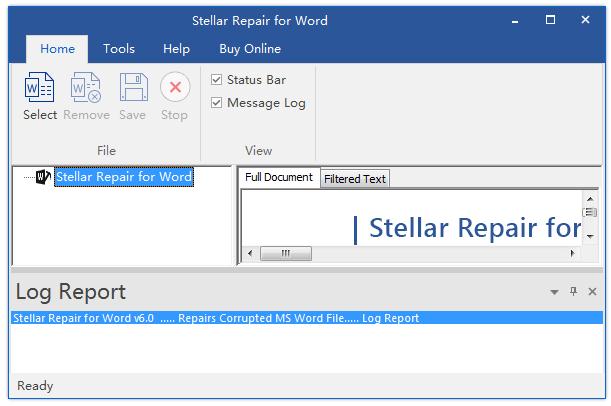Click the Word document tree node icon
Screen dimensions: 611x406
tap(43, 177)
